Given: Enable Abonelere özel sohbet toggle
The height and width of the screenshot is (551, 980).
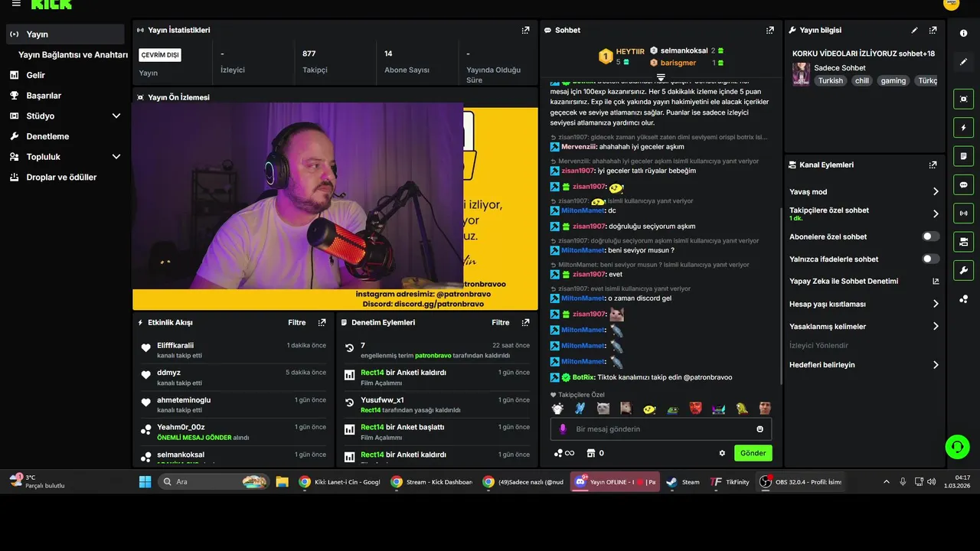Looking at the screenshot, I should 931,237.
